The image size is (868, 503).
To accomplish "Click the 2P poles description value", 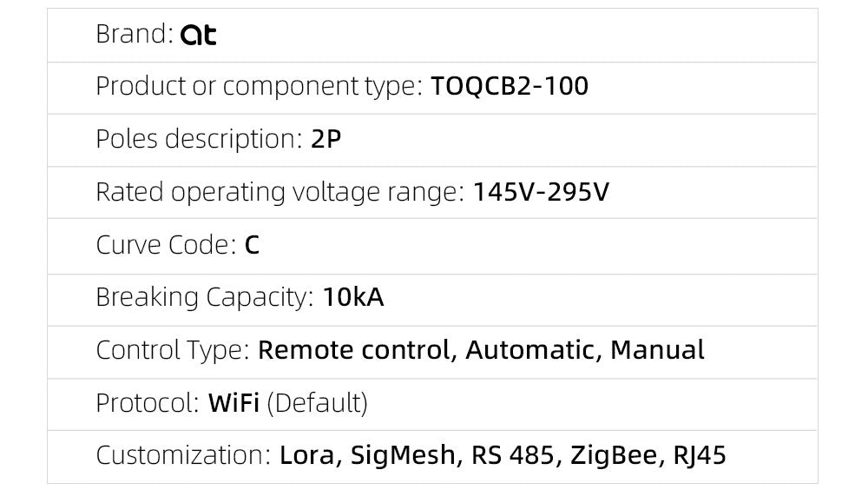I will 325,139.
